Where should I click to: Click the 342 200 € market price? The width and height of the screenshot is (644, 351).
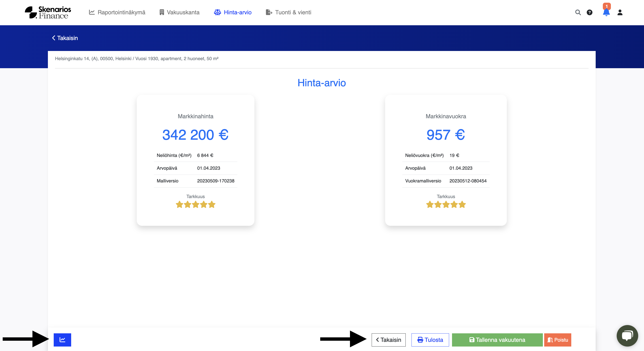[195, 135]
